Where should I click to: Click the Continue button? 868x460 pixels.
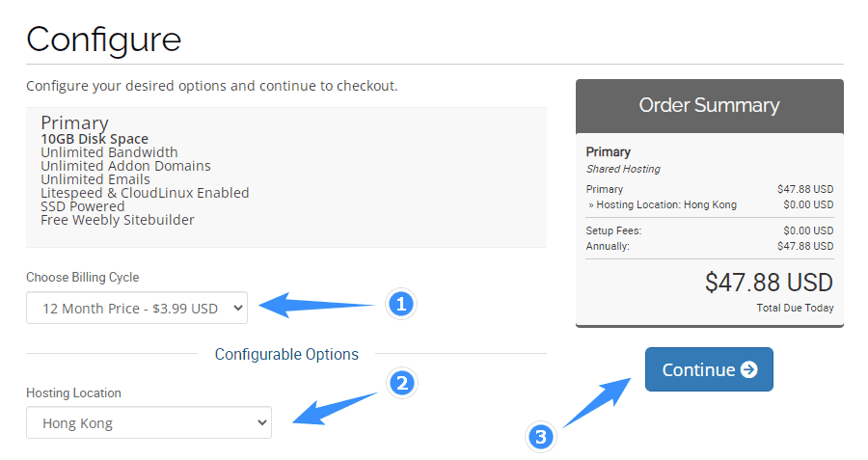click(709, 369)
